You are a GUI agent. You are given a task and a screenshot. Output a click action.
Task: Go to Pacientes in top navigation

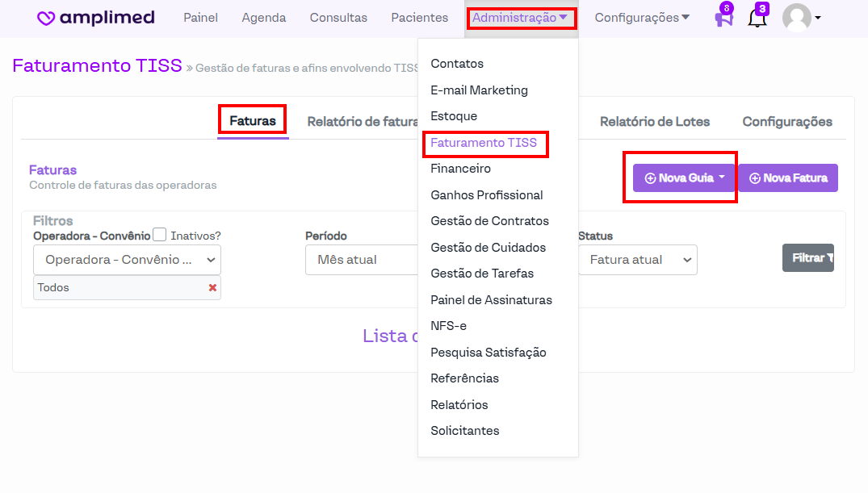click(x=419, y=18)
